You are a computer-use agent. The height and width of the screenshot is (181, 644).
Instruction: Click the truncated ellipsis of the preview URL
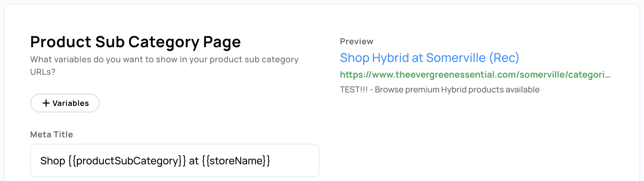[x=607, y=75]
